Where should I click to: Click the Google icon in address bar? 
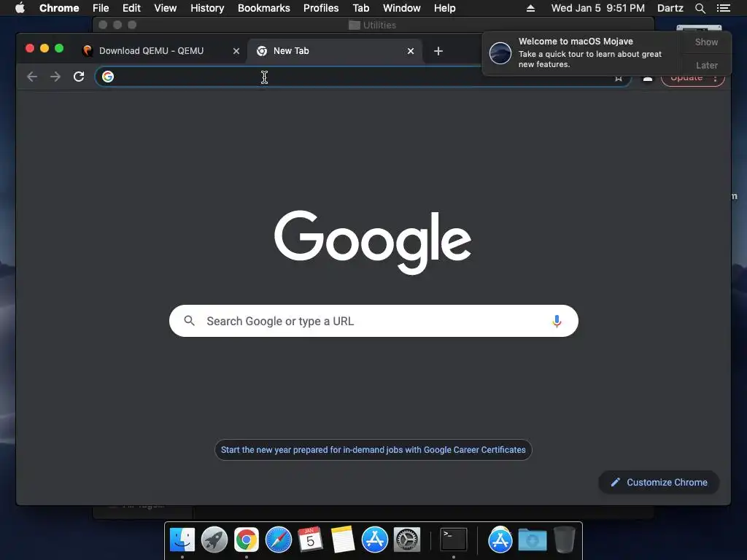coord(108,77)
